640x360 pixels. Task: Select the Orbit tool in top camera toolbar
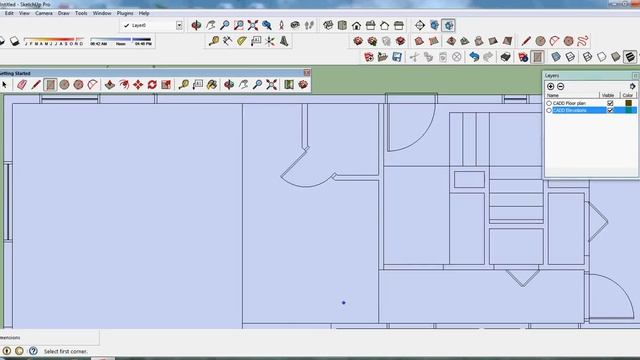196,25
